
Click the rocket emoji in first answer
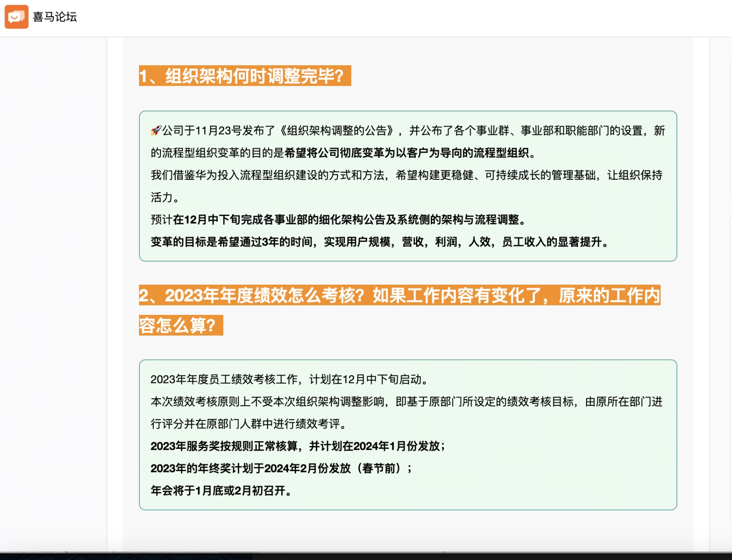tap(156, 131)
